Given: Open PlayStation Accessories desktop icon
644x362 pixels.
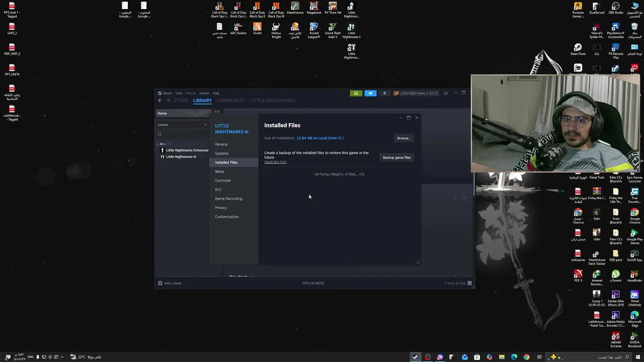Looking at the screenshot, I should (x=615, y=31).
